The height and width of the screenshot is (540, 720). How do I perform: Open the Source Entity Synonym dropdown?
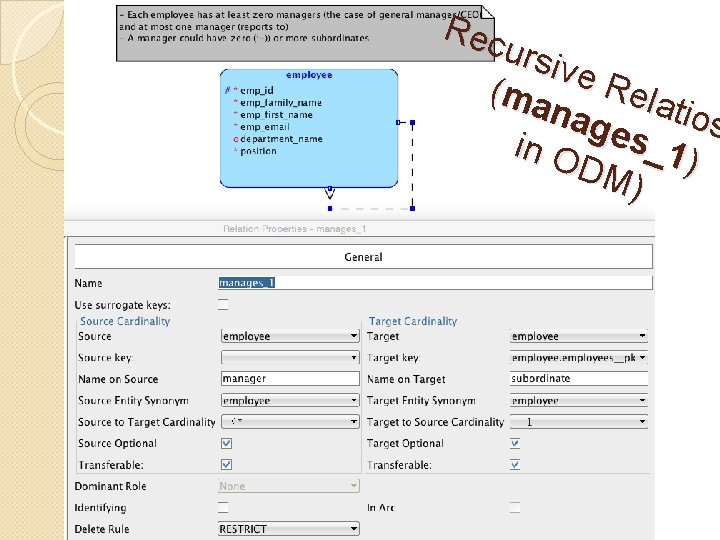click(290, 400)
